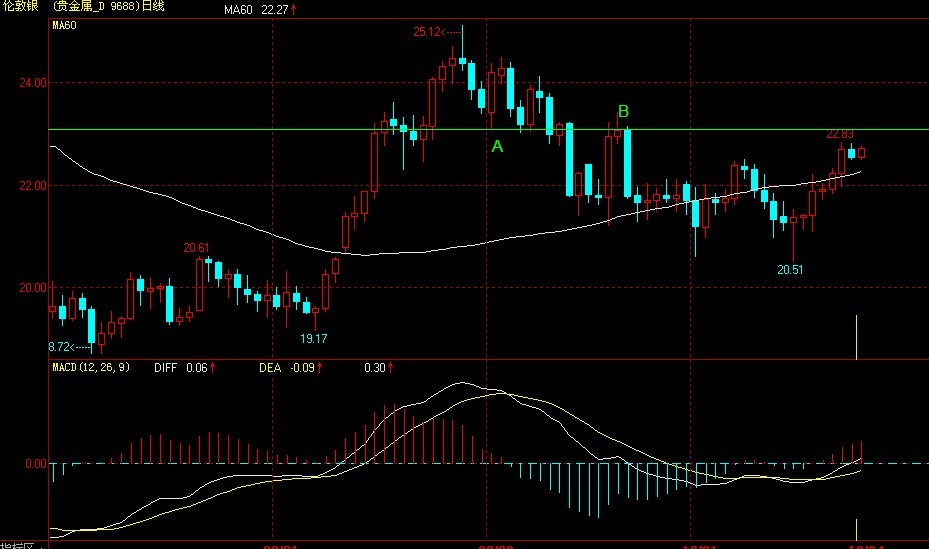The height and width of the screenshot is (549, 929).
Task: Select the MA60 22.27 value in the header
Action: click(261, 9)
